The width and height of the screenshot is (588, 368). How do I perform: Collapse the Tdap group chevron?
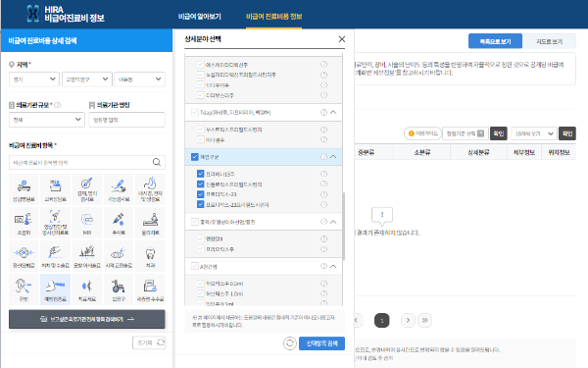tap(333, 112)
